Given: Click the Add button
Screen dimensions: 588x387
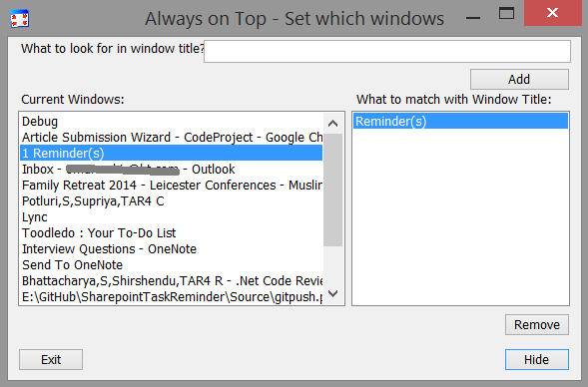Looking at the screenshot, I should click(519, 80).
